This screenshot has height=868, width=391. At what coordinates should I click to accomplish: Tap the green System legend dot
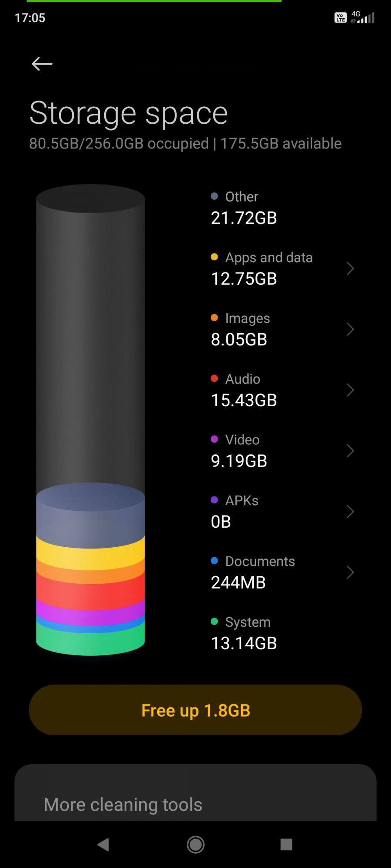click(x=214, y=621)
